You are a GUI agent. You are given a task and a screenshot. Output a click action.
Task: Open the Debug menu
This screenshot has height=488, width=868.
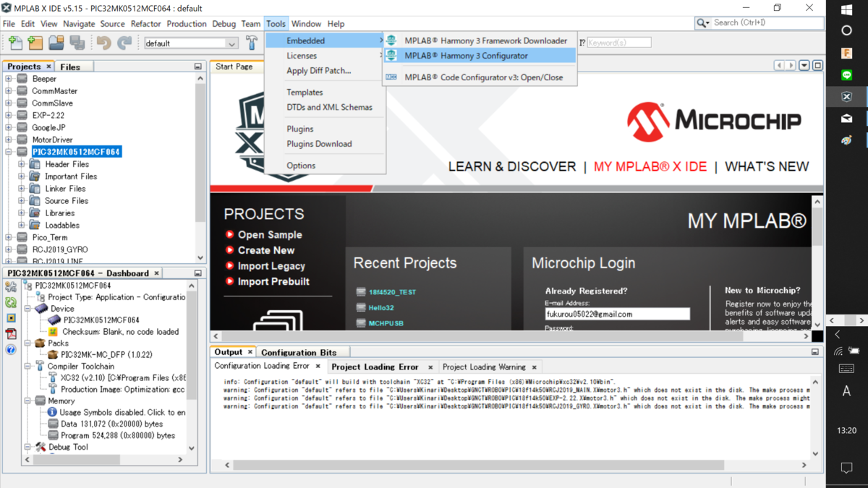point(224,24)
